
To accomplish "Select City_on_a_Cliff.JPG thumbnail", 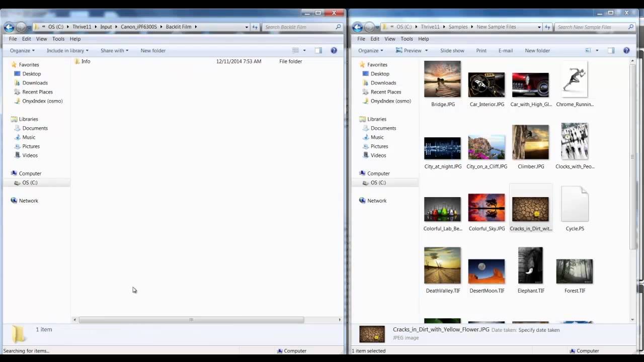I will click(x=486, y=147).
